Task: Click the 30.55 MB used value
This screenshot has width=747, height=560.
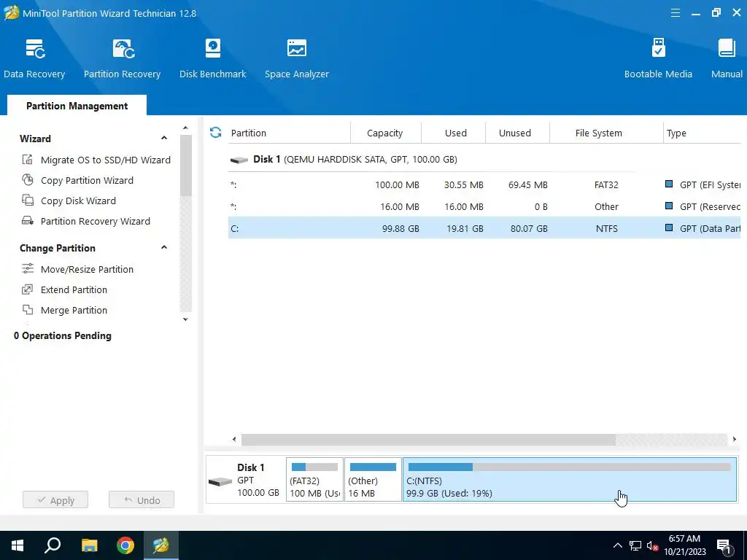Action: click(463, 184)
